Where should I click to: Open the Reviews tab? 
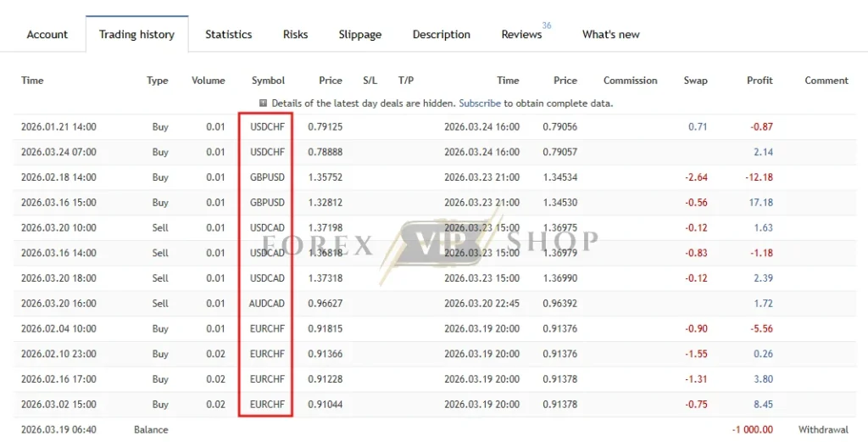point(521,34)
